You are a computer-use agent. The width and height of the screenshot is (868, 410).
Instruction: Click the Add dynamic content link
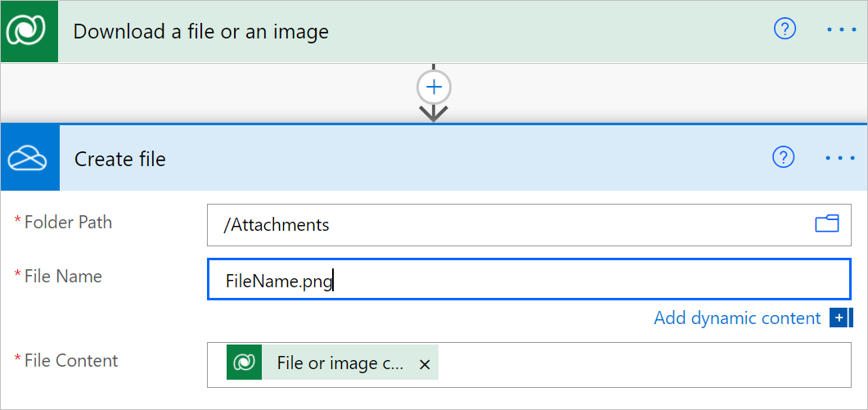[736, 318]
